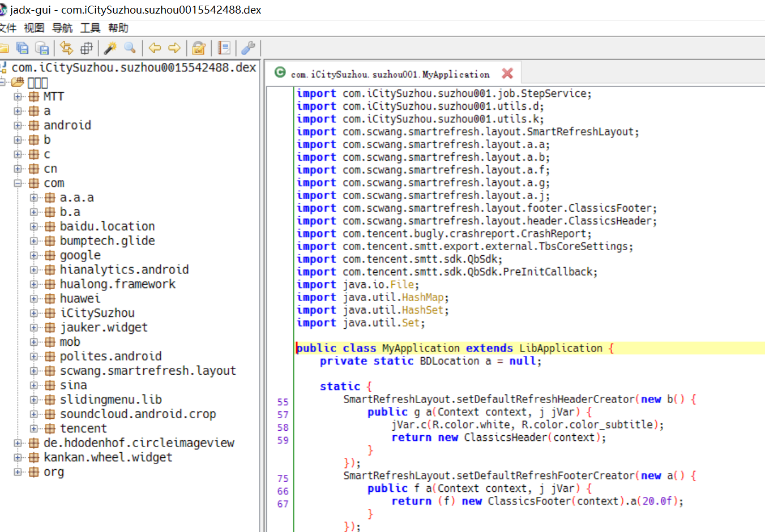Click the import TbsCoreSettings line
The width and height of the screenshot is (765, 532).
point(465,247)
